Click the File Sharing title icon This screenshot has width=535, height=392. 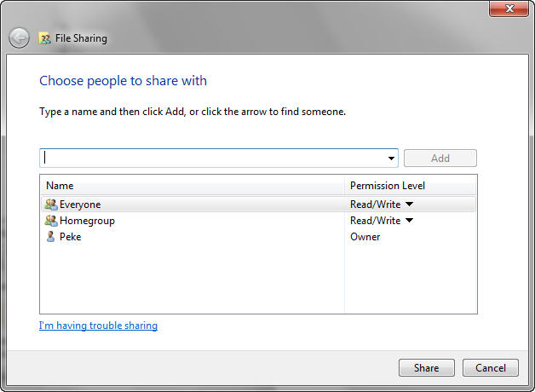coord(44,38)
